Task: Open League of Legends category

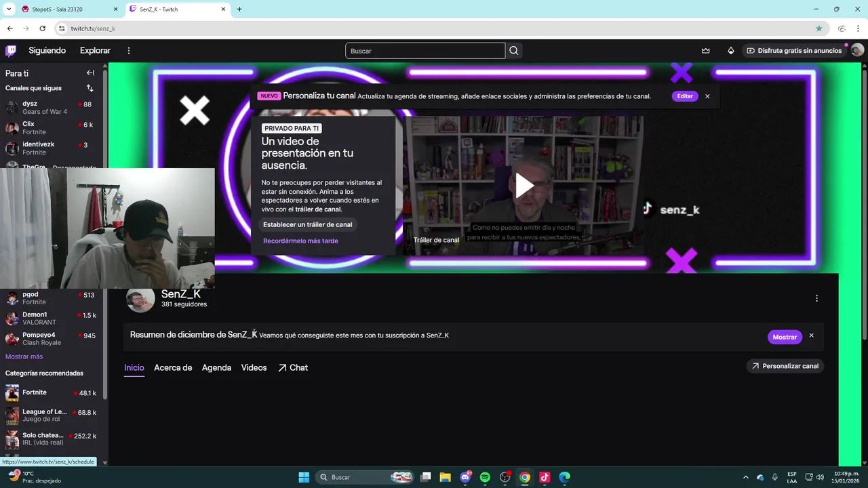Action: [51, 415]
